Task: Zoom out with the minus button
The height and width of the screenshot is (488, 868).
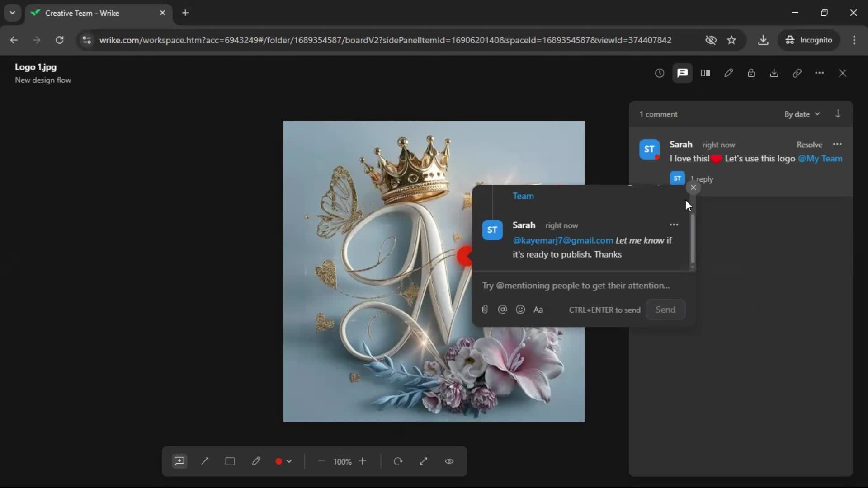Action: point(321,461)
